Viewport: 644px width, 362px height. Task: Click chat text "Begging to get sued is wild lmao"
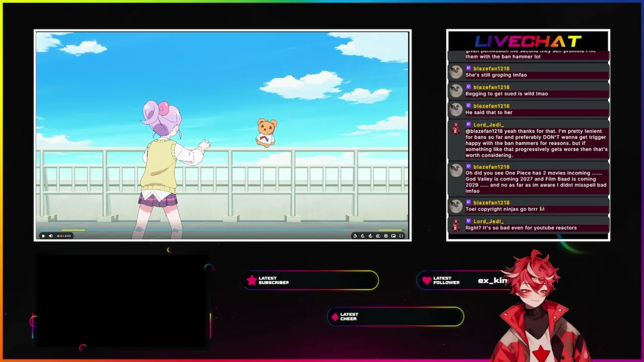(x=507, y=94)
